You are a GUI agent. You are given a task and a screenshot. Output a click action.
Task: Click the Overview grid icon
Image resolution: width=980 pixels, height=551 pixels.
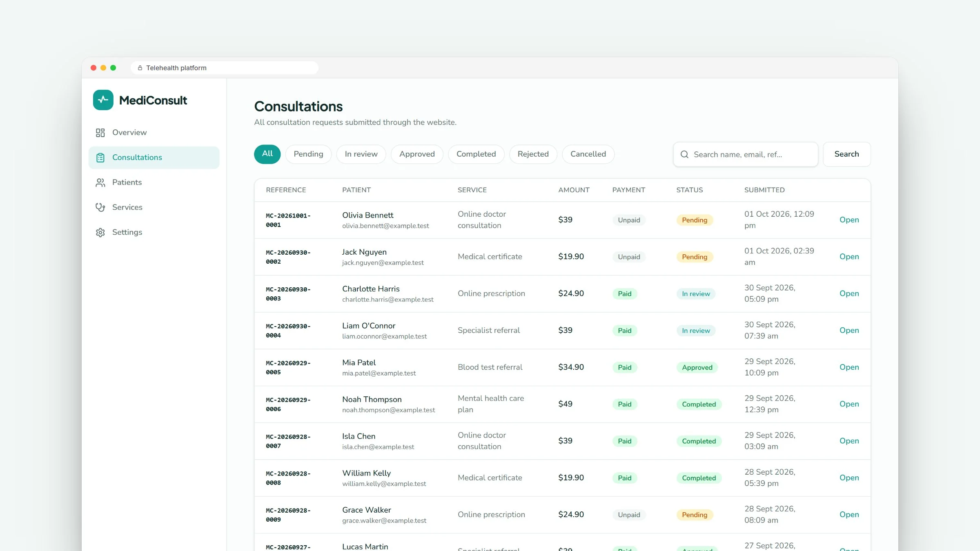tap(100, 133)
